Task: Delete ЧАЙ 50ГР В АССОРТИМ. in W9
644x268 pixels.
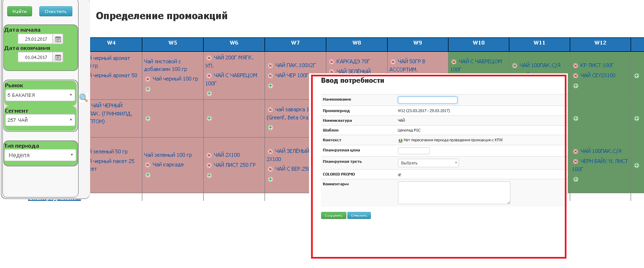Action: (393, 62)
